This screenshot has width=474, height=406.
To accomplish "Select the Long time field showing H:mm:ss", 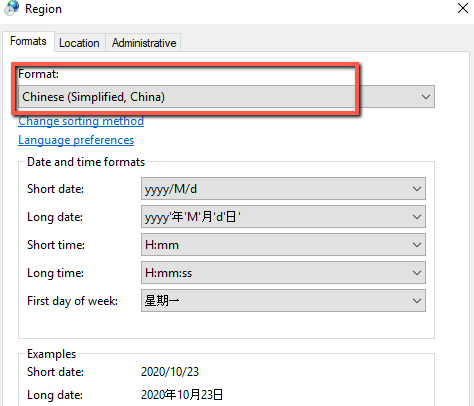I will pos(283,273).
